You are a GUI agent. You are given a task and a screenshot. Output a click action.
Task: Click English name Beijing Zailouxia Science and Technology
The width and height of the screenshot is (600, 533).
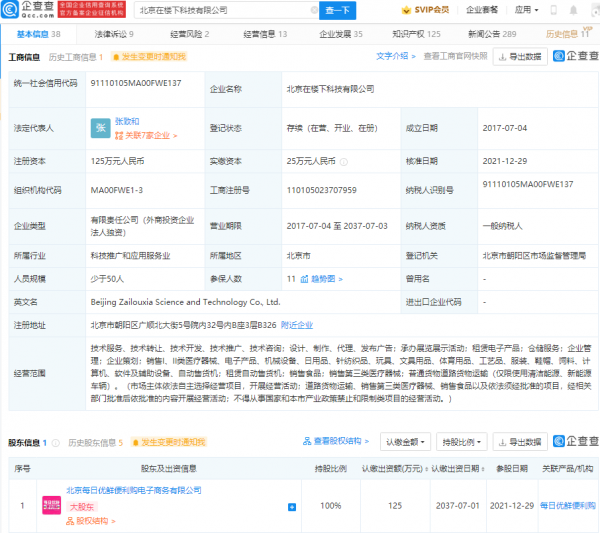(x=186, y=302)
